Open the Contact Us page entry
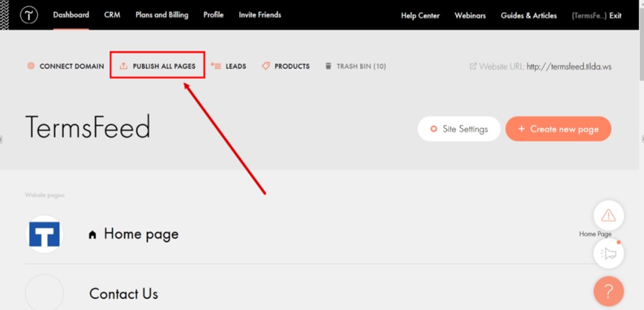This screenshot has height=310, width=644. pyautogui.click(x=124, y=293)
